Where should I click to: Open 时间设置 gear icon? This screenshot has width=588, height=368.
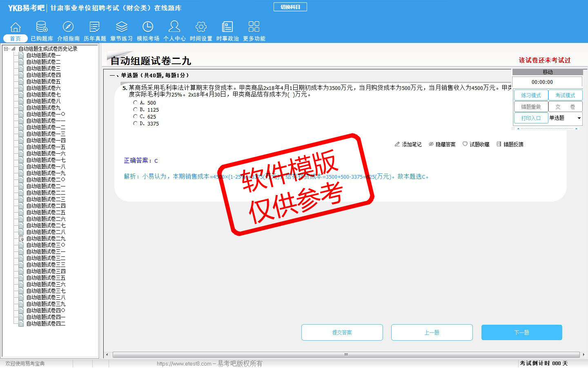(x=201, y=27)
